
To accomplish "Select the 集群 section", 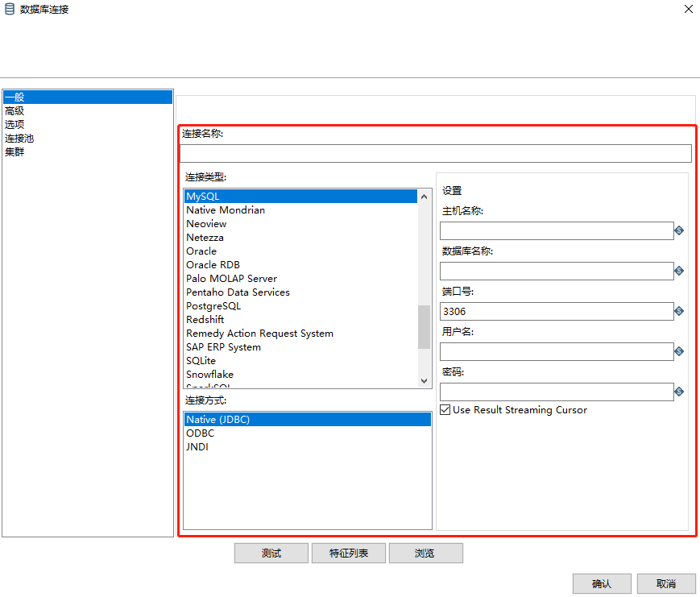I will [14, 151].
